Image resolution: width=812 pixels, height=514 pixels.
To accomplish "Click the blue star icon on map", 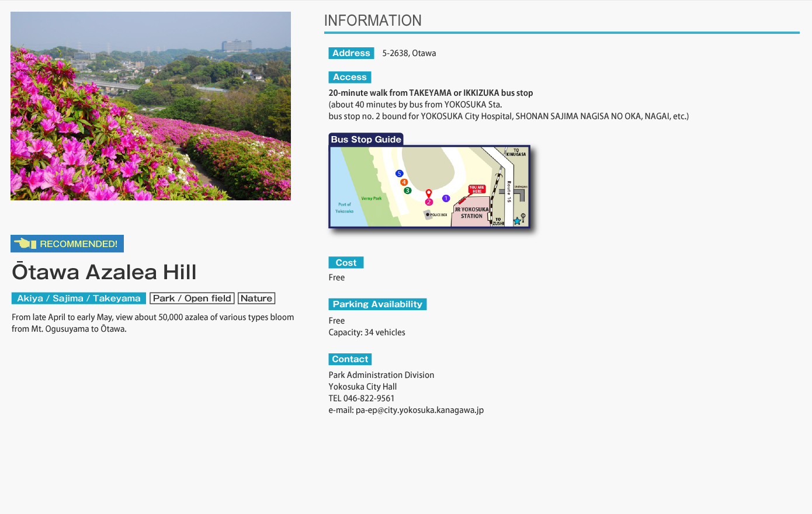I will tap(517, 221).
